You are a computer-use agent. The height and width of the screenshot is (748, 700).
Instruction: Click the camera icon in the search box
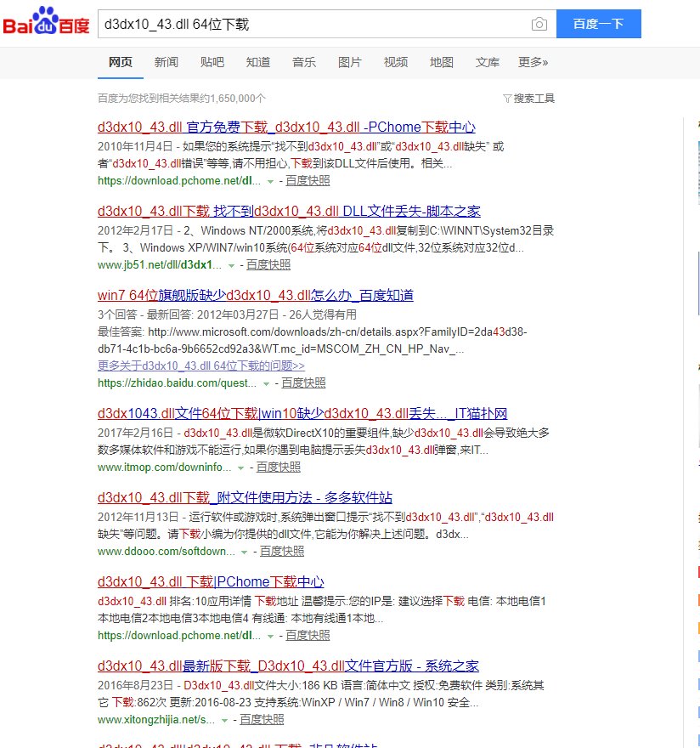tap(539, 24)
